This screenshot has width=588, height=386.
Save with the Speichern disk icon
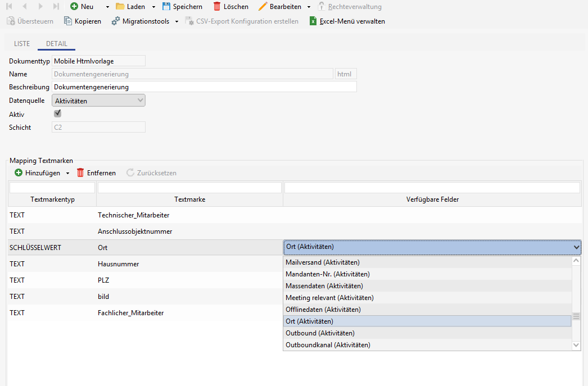pyautogui.click(x=166, y=7)
